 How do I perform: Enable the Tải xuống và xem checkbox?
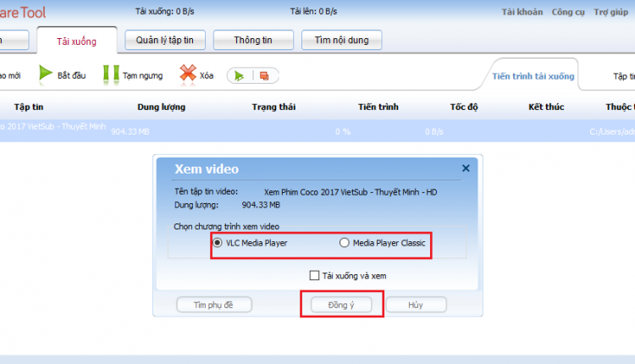(x=314, y=275)
